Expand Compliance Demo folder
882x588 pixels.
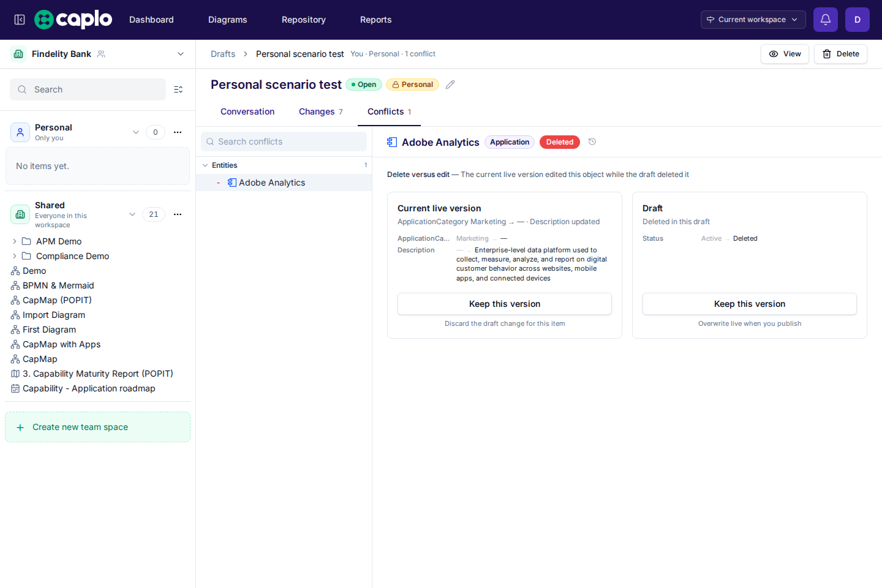[x=15, y=256]
